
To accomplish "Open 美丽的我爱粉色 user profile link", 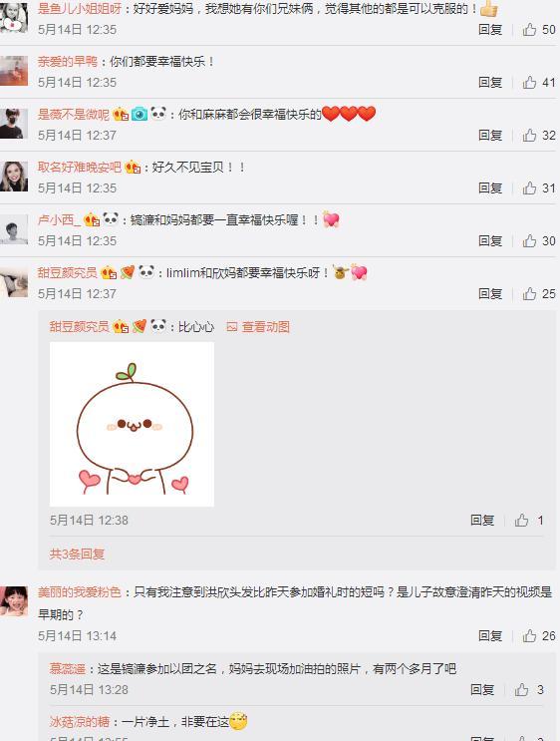I will click(80, 592).
